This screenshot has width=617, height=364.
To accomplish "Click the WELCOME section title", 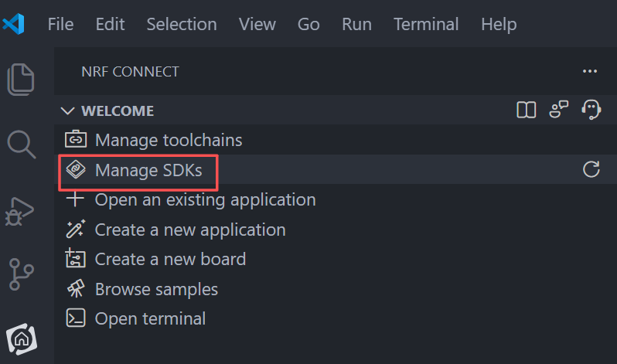I will click(x=118, y=111).
